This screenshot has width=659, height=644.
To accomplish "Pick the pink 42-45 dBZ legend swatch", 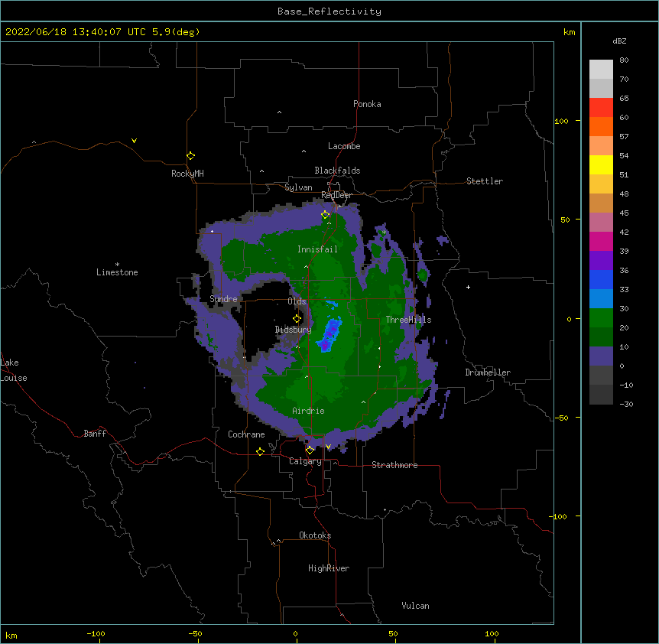I will click(x=601, y=223).
